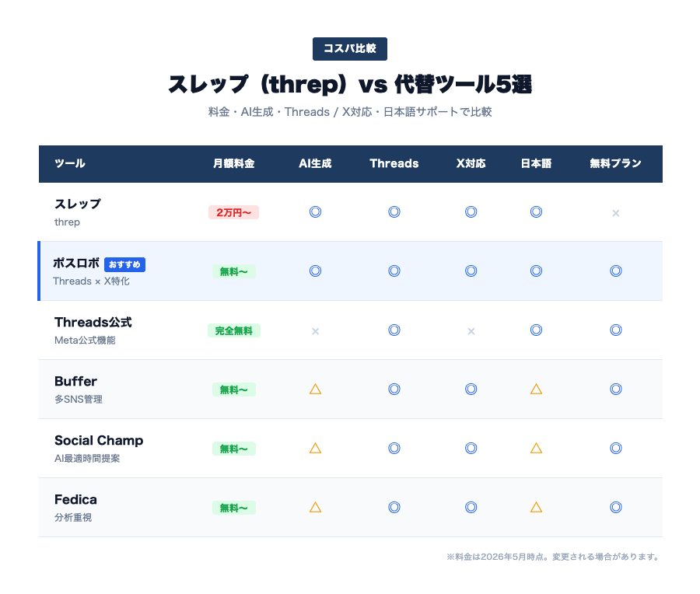Select the ポスロボ tool name
This screenshot has height=594, width=700.
click(76, 264)
